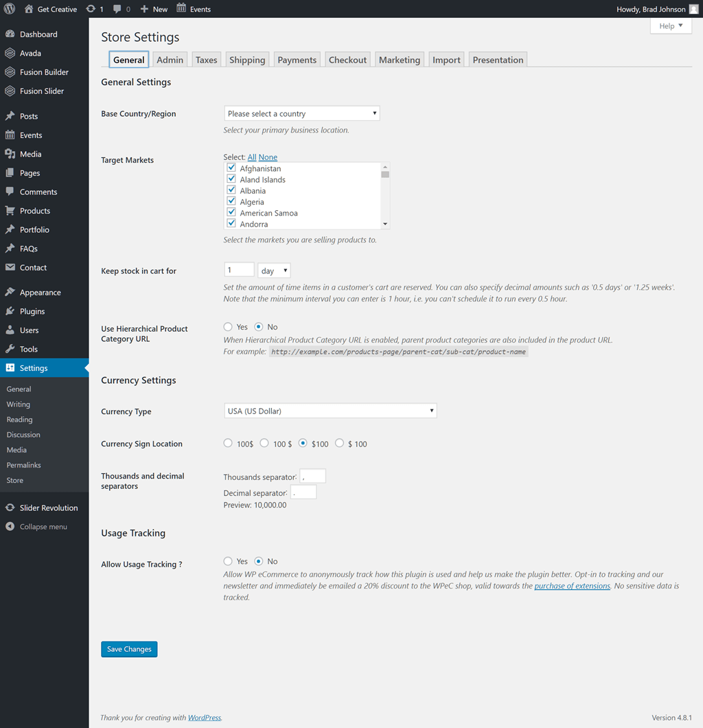Open the Currency Type dropdown
This screenshot has height=728, width=703.
coord(330,411)
